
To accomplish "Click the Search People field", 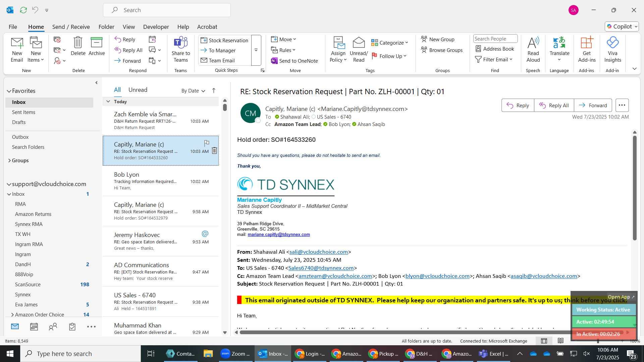I will pos(495,39).
